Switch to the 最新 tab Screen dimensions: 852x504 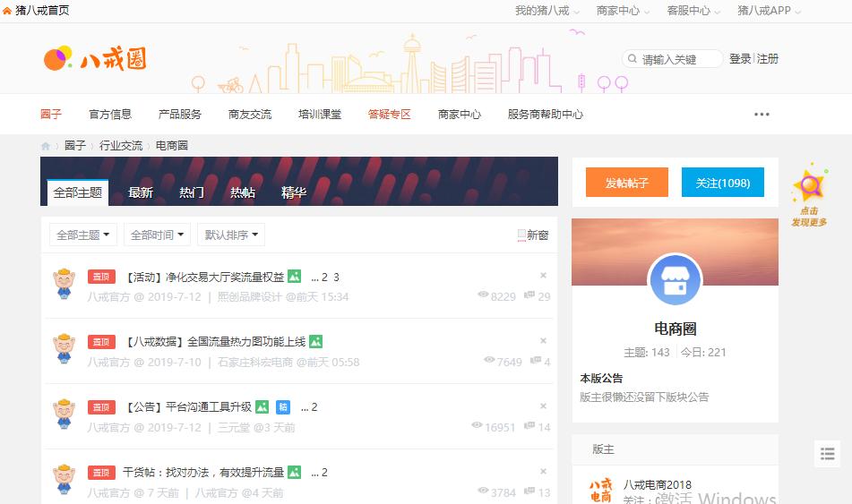140,192
